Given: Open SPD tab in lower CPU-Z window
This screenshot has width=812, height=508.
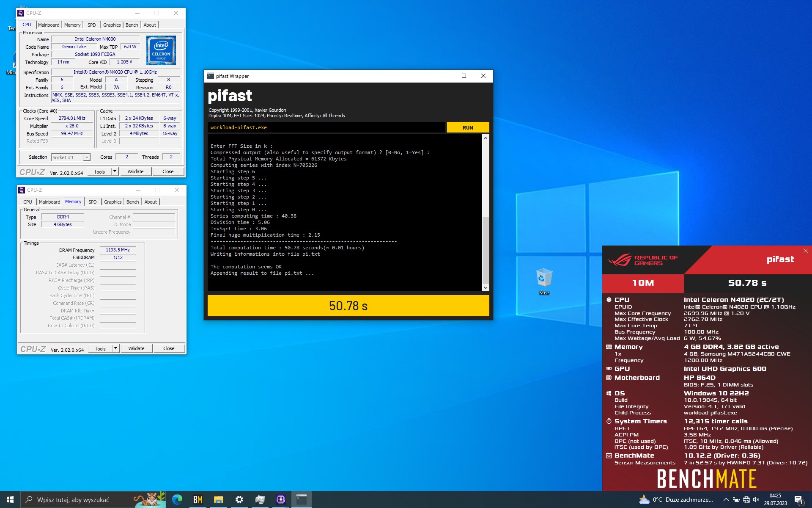Looking at the screenshot, I should [92, 202].
